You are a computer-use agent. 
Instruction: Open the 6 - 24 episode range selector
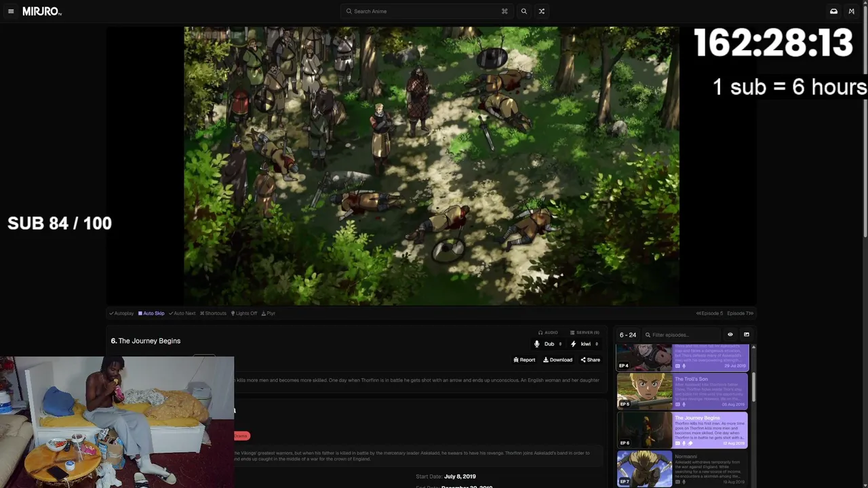[x=628, y=335]
